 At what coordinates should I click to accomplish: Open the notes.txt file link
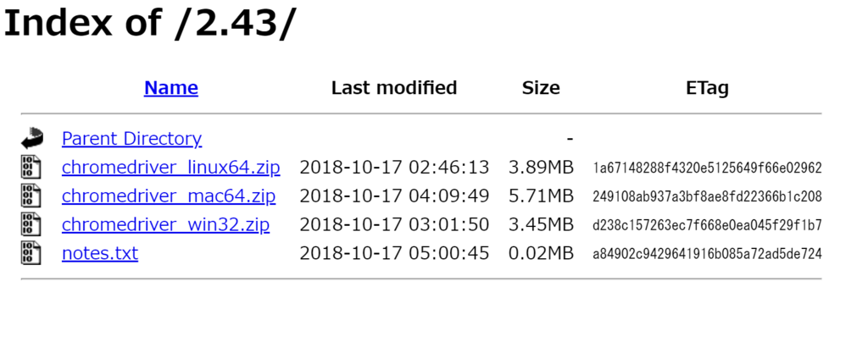[100, 253]
